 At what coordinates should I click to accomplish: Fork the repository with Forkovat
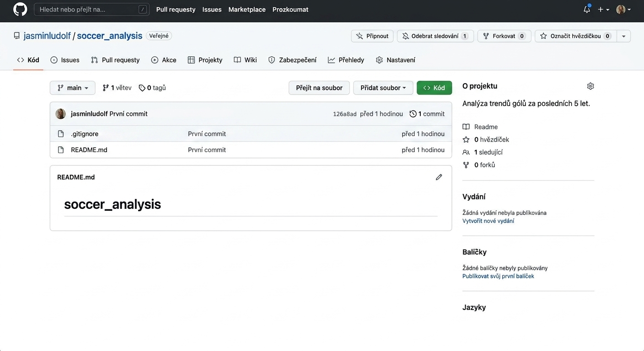pos(504,36)
